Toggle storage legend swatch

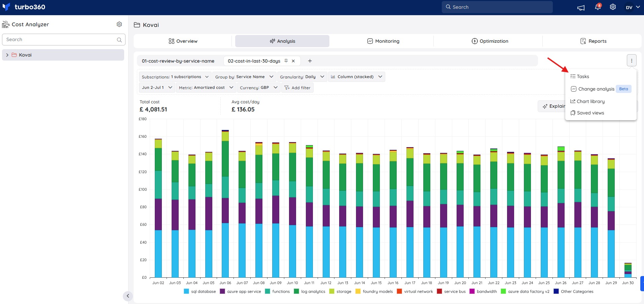pyautogui.click(x=332, y=291)
